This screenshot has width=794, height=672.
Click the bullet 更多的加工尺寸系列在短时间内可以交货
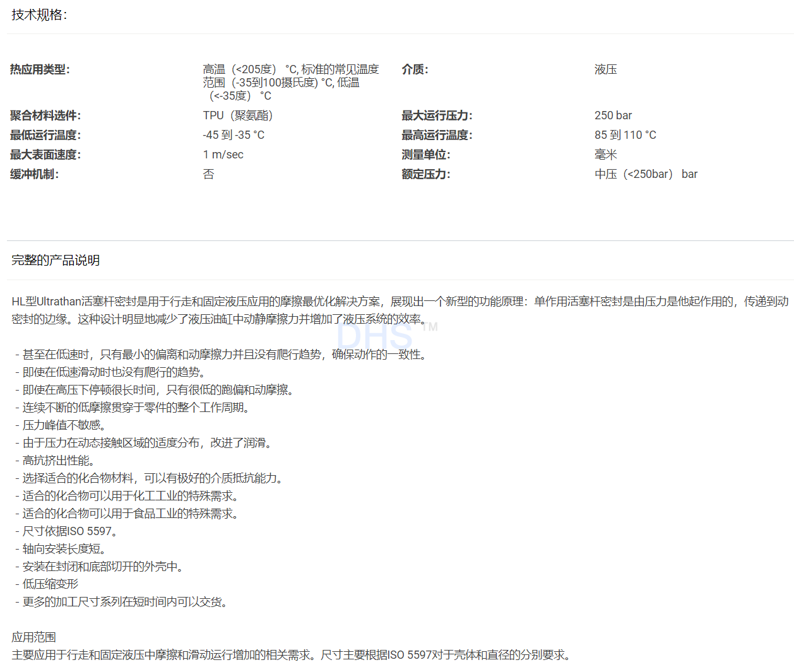pos(123,602)
